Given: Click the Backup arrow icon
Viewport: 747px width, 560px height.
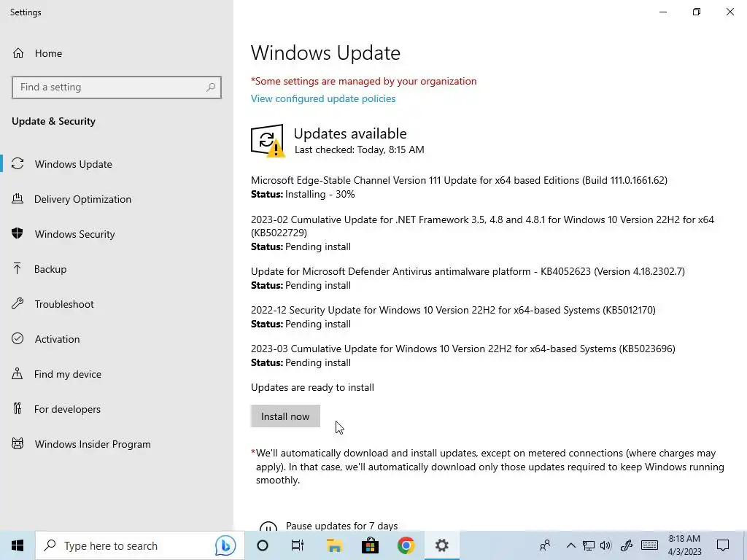Looking at the screenshot, I should coord(18,269).
